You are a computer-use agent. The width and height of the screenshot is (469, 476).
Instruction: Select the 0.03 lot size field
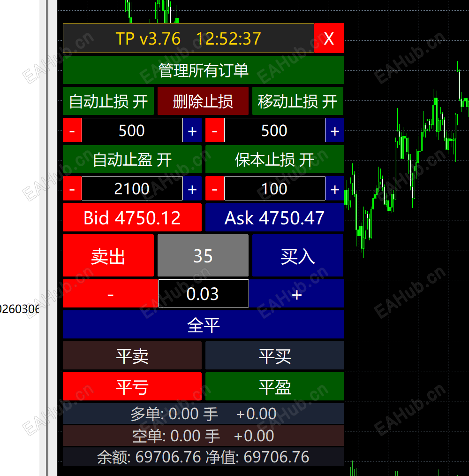203,293
